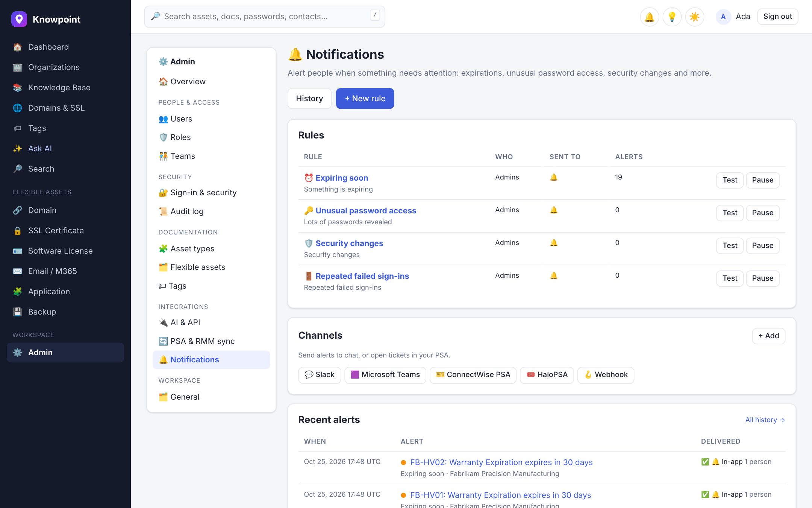Click the lightbulb tips icon
The image size is (812, 508).
pos(672,17)
